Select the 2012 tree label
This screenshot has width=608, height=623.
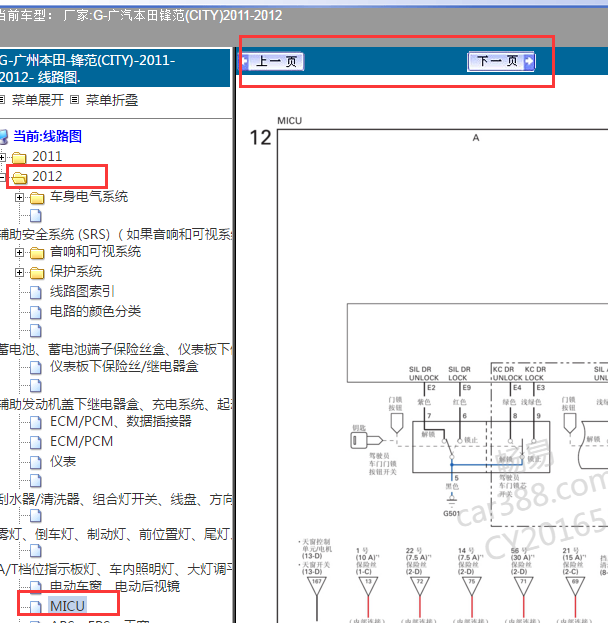click(47, 176)
